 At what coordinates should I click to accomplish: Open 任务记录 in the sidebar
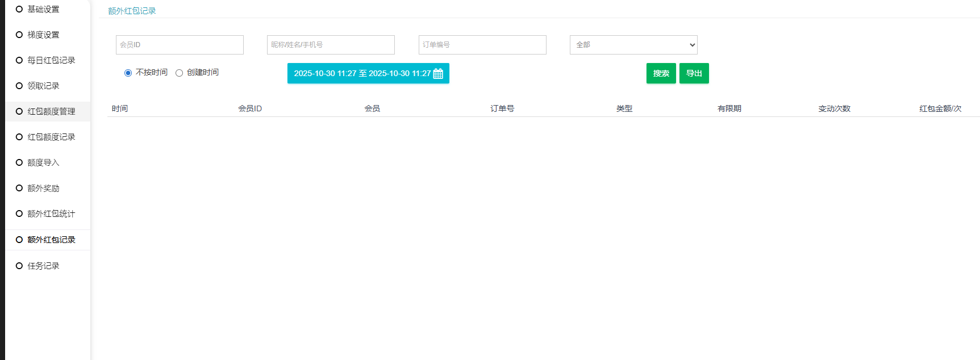43,266
